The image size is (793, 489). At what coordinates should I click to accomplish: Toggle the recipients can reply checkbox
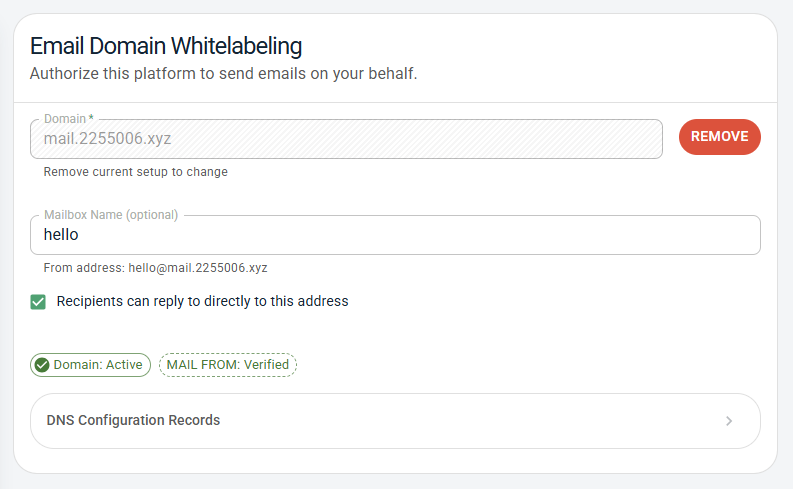coord(38,301)
